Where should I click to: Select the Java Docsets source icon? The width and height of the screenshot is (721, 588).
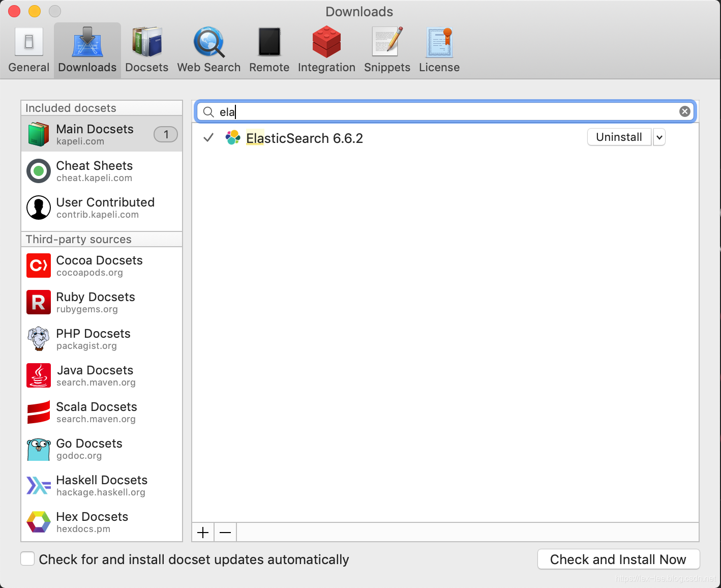pos(39,375)
